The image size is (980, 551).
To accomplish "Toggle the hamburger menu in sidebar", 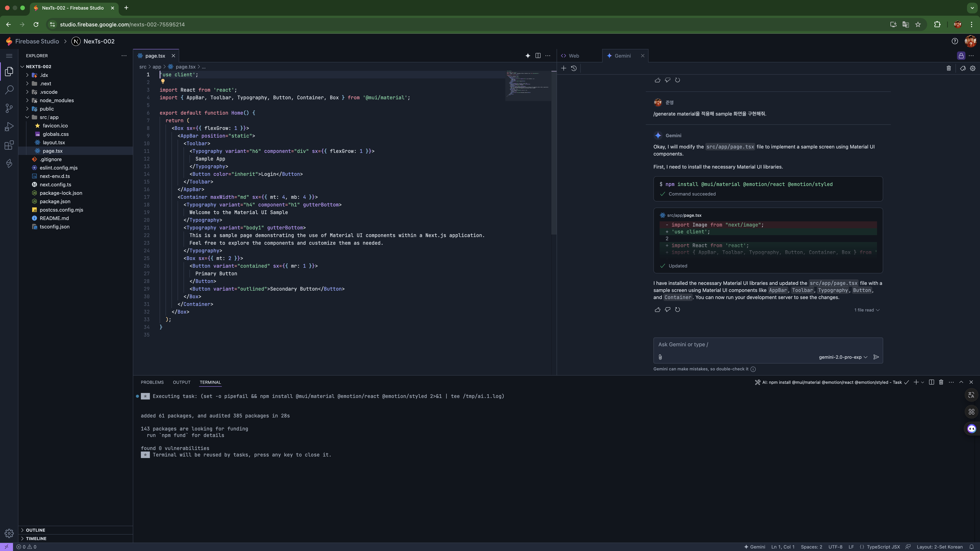I will [9, 56].
